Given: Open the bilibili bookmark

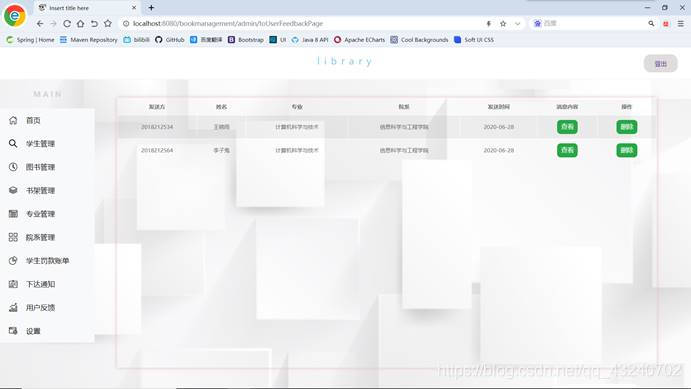Looking at the screenshot, I should 136,40.
